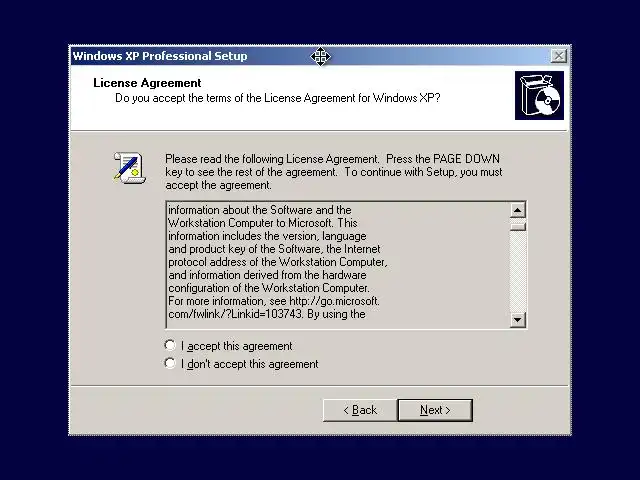Click the license text scroll up arrow

click(518, 210)
